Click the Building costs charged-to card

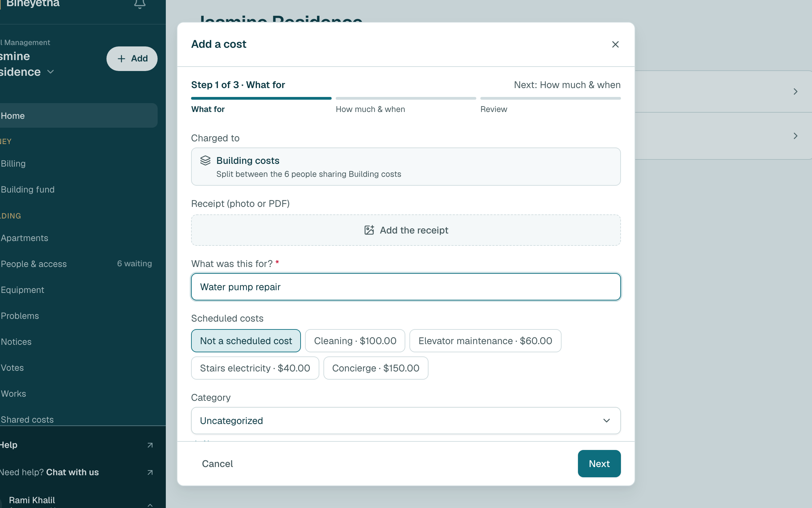point(406,167)
